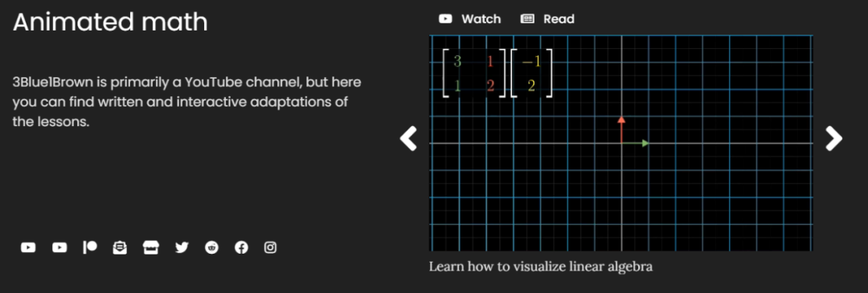Click the Animated math heading

110,22
